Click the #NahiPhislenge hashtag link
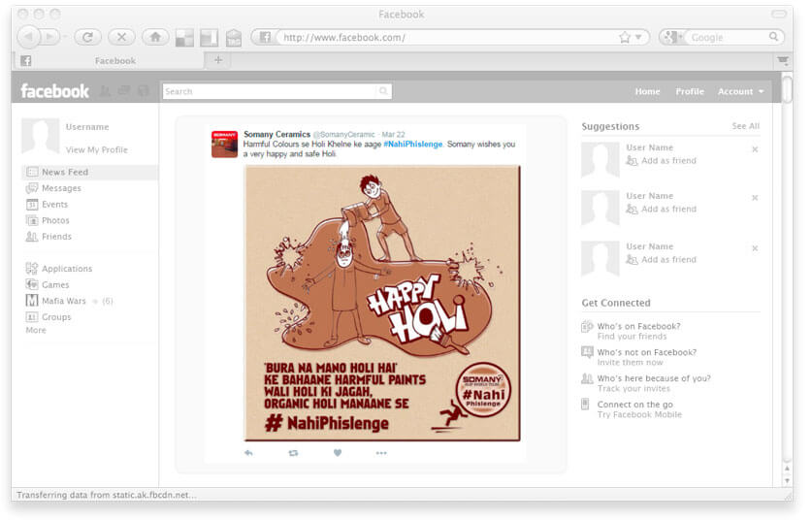Viewport: 812px width, 520px height. point(412,144)
